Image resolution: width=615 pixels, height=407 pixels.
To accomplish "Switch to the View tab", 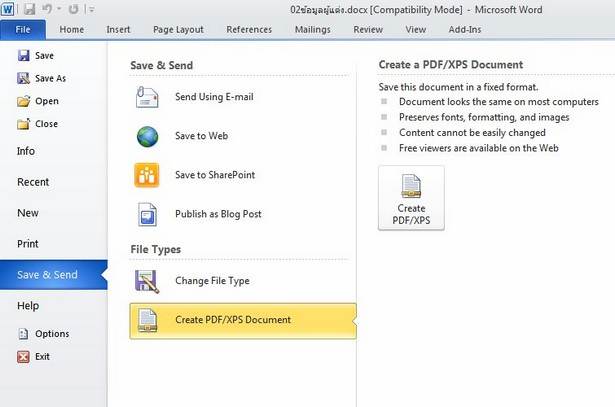I will pyautogui.click(x=416, y=30).
